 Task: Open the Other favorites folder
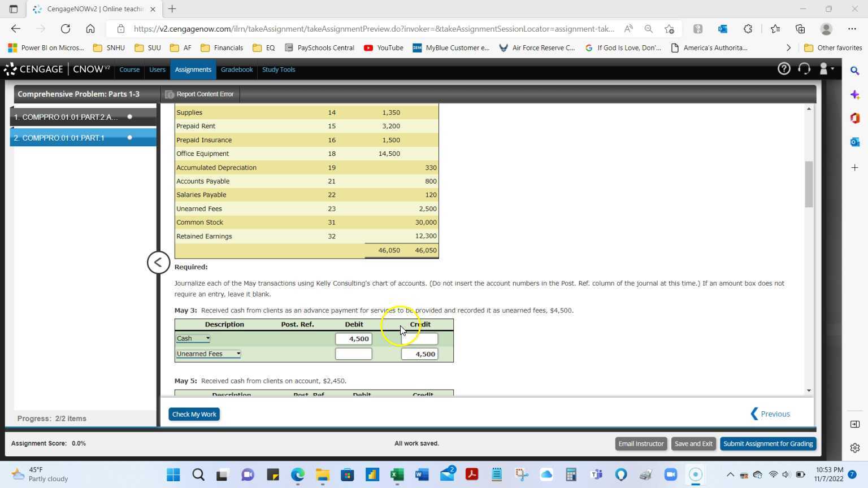(833, 48)
